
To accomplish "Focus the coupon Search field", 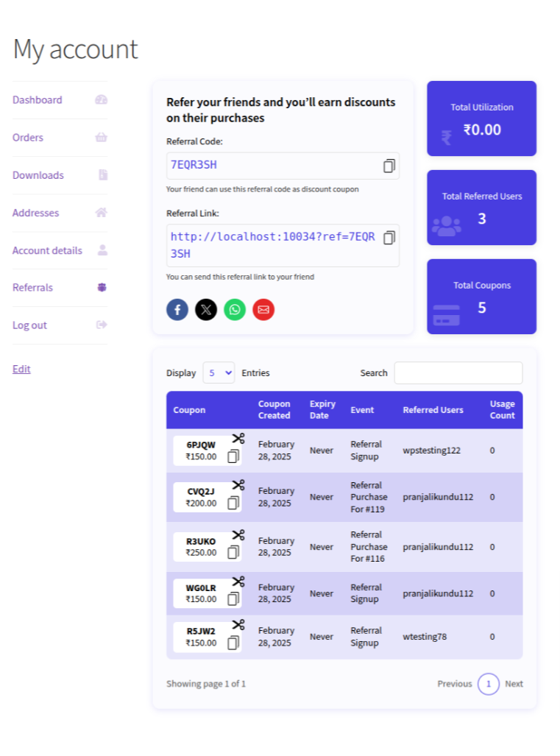I will 458,372.
